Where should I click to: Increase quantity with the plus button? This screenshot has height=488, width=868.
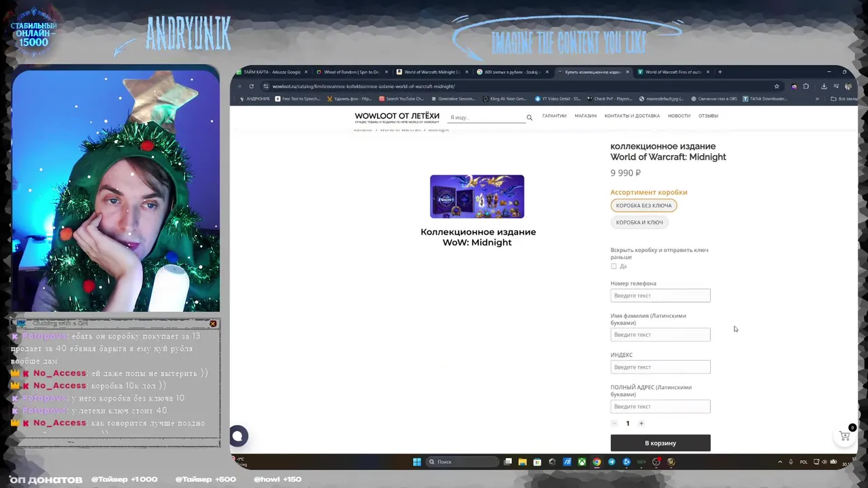[641, 424]
